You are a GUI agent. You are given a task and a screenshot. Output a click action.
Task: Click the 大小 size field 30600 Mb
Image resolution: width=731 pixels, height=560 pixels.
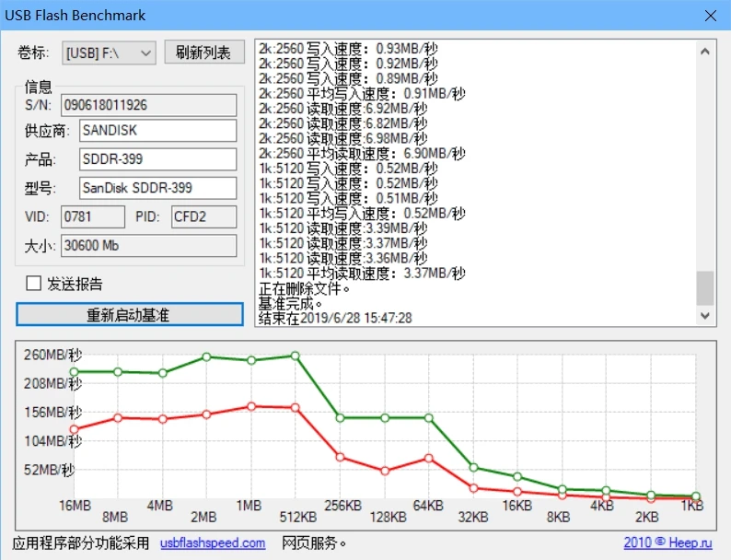tap(148, 246)
